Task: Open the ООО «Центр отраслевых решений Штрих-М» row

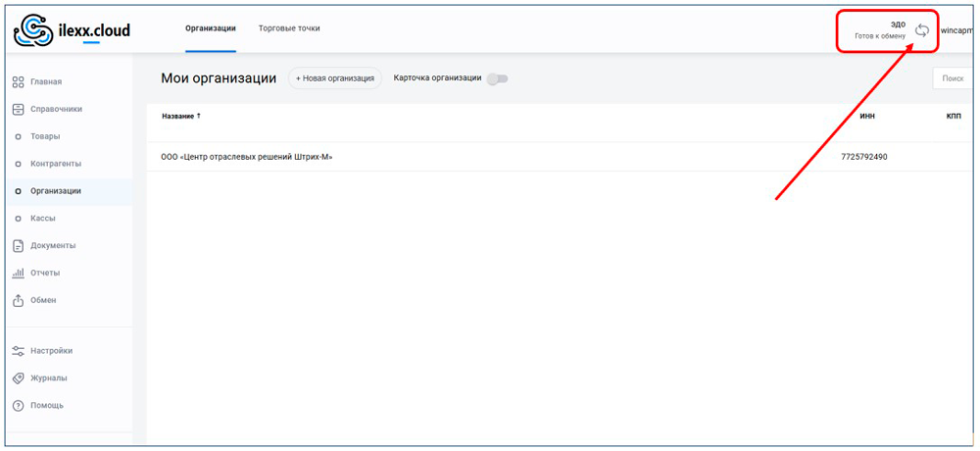Action: 247,157
